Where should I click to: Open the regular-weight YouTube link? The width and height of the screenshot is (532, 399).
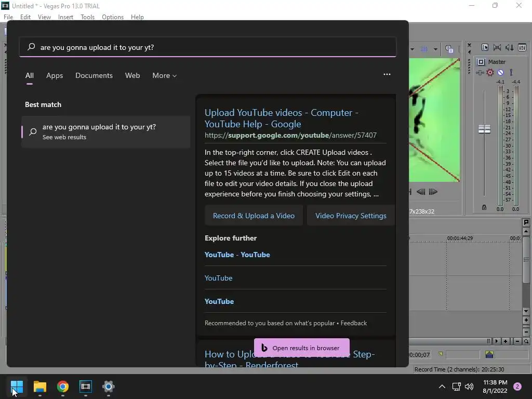[219, 278]
